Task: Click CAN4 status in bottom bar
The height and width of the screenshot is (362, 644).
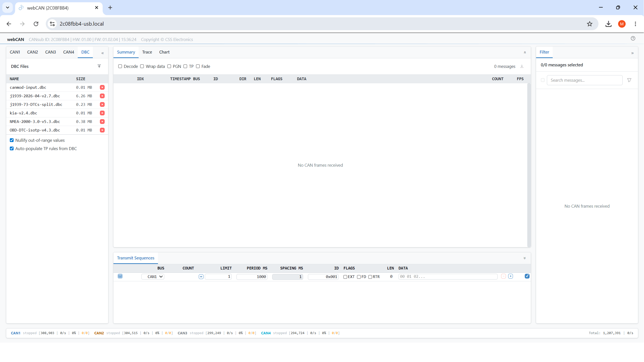Action: (300, 333)
